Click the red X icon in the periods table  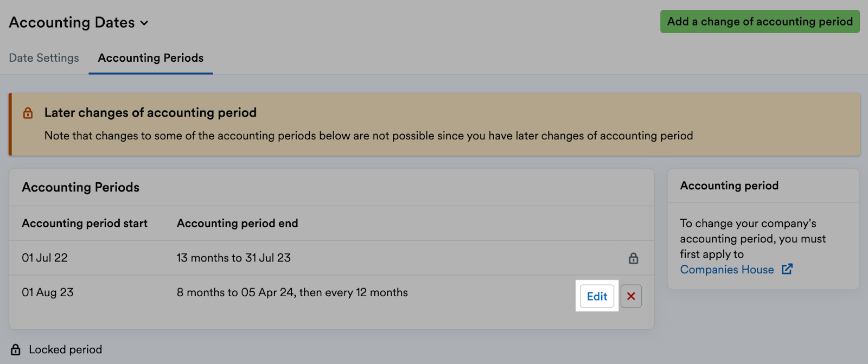(x=630, y=296)
